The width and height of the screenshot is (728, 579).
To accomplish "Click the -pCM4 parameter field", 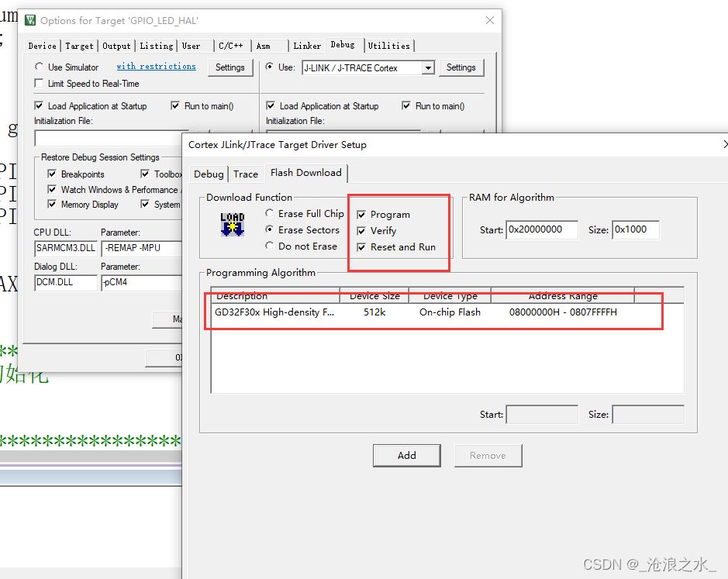I will (x=142, y=282).
